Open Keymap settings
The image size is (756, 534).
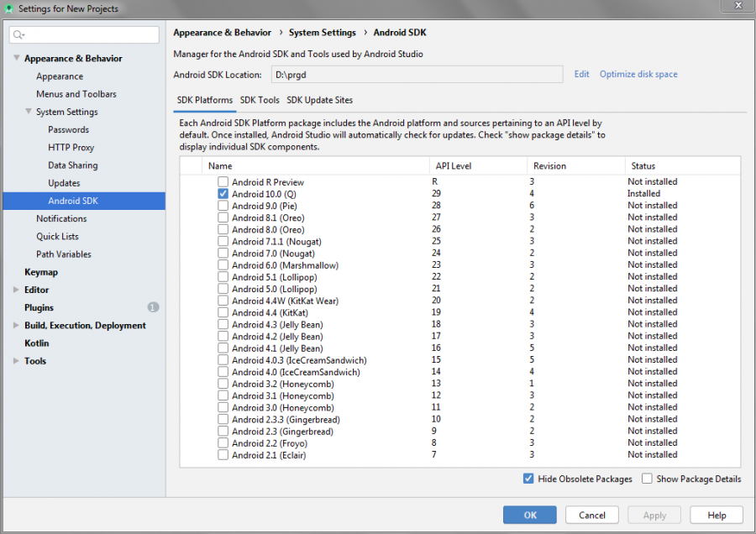coord(41,272)
